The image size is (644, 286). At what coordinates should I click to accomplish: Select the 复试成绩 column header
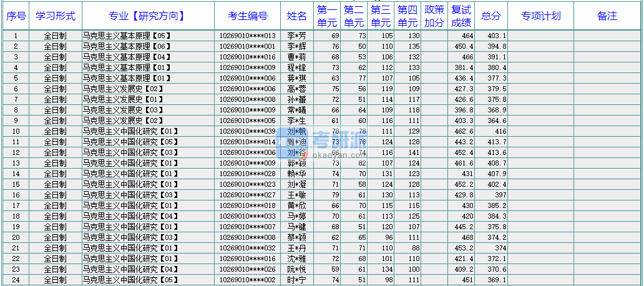(461, 16)
